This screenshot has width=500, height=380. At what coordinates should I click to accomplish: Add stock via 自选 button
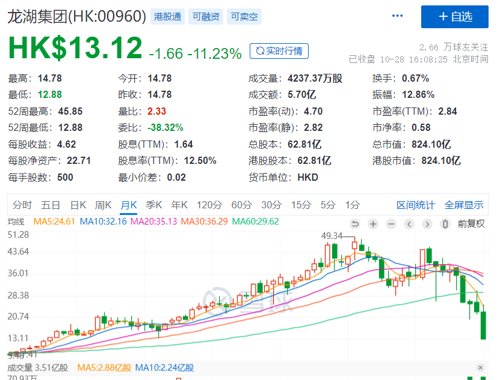(x=455, y=17)
